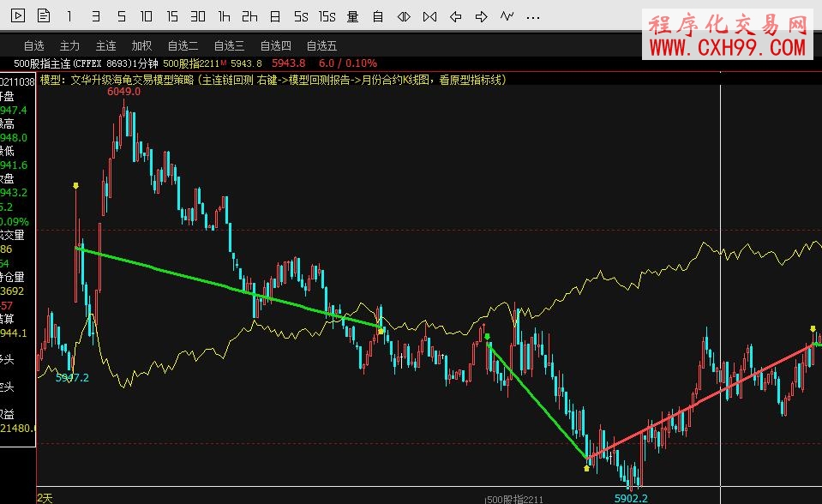Open the 自选 watchlist tab
This screenshot has height=504, width=822.
[34, 45]
